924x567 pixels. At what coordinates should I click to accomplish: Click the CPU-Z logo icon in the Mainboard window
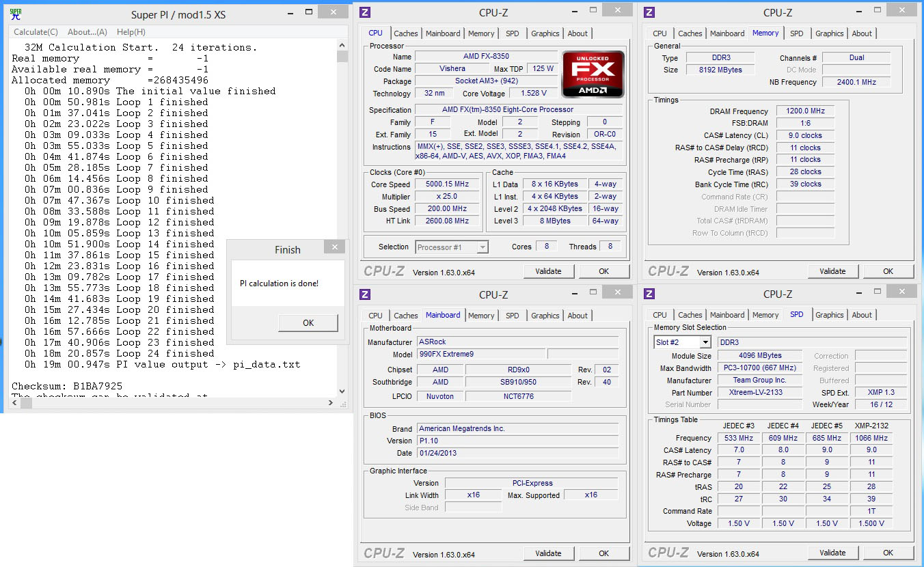click(x=365, y=294)
